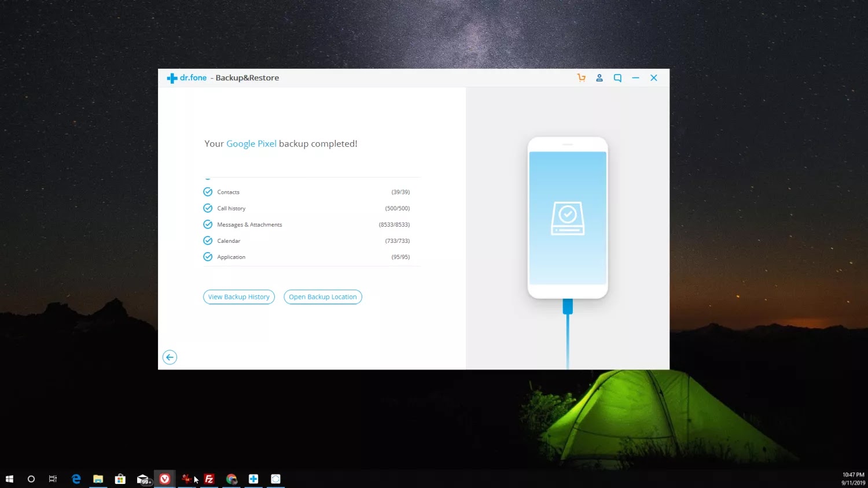Select the Application row label

point(231,257)
